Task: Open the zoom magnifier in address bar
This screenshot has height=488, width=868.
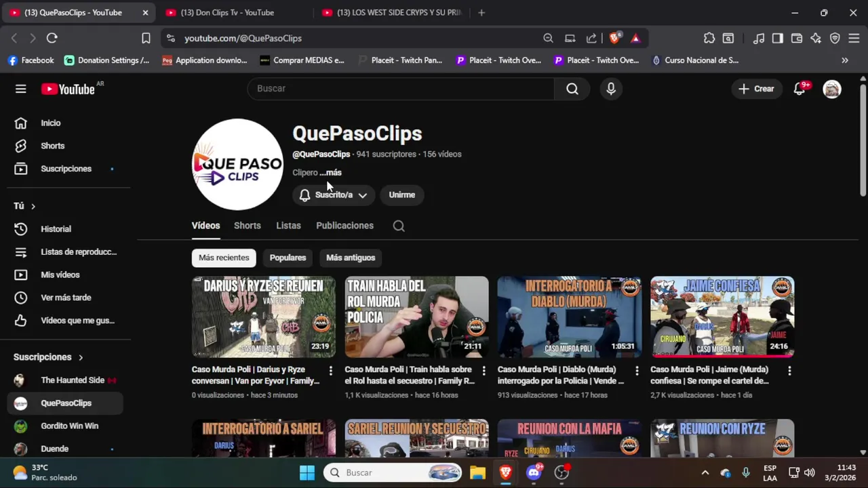Action: point(548,39)
